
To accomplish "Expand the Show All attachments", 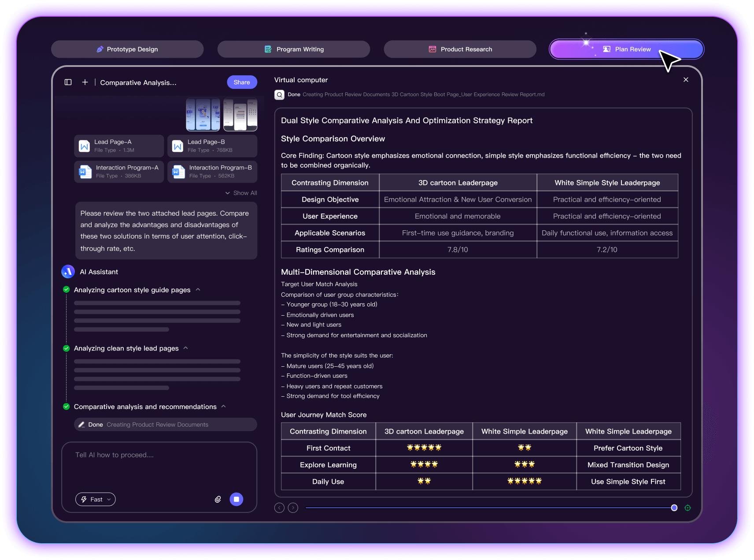I will [241, 193].
